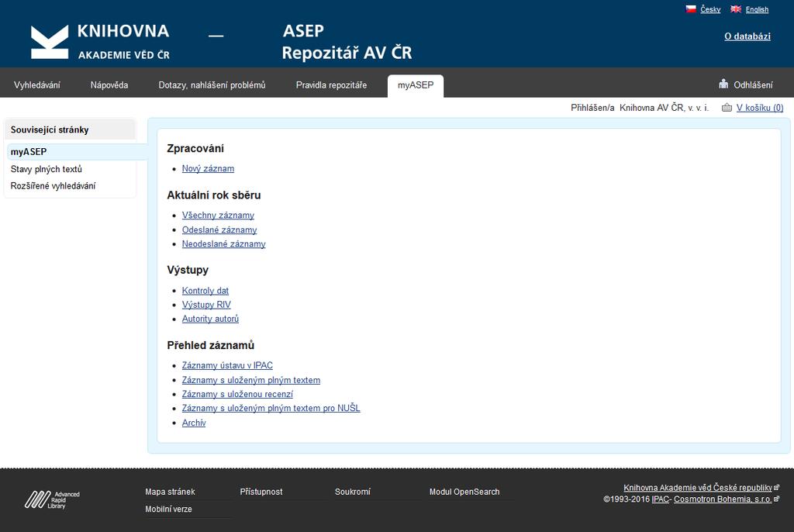Open the Výstupy RIV link
Image resolution: width=794 pixels, height=532 pixels.
pyautogui.click(x=206, y=305)
